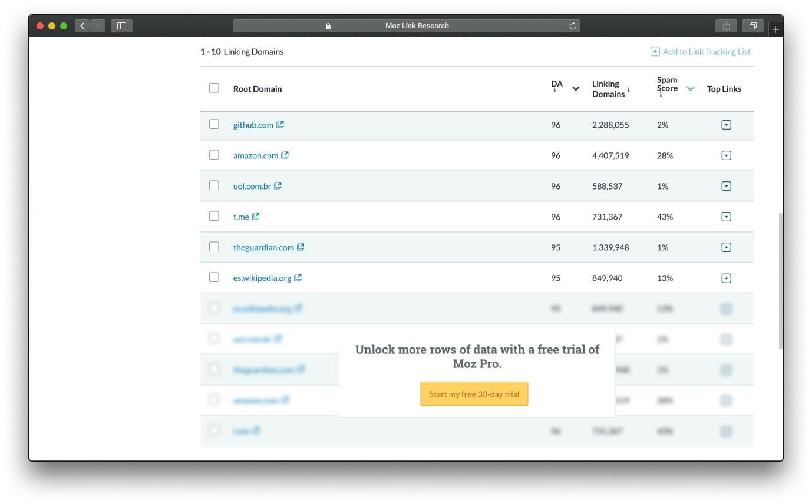
Task: Click the plus icon beside Add to Link Tracking List
Action: coord(655,51)
